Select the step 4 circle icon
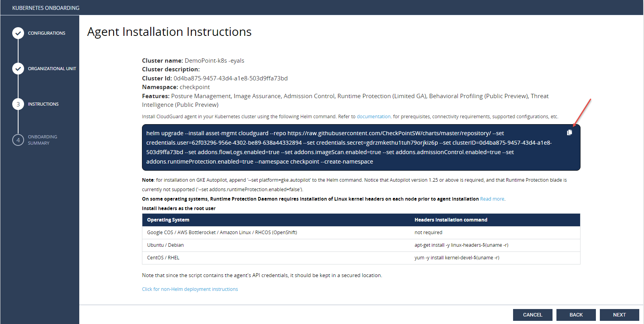 (18, 140)
